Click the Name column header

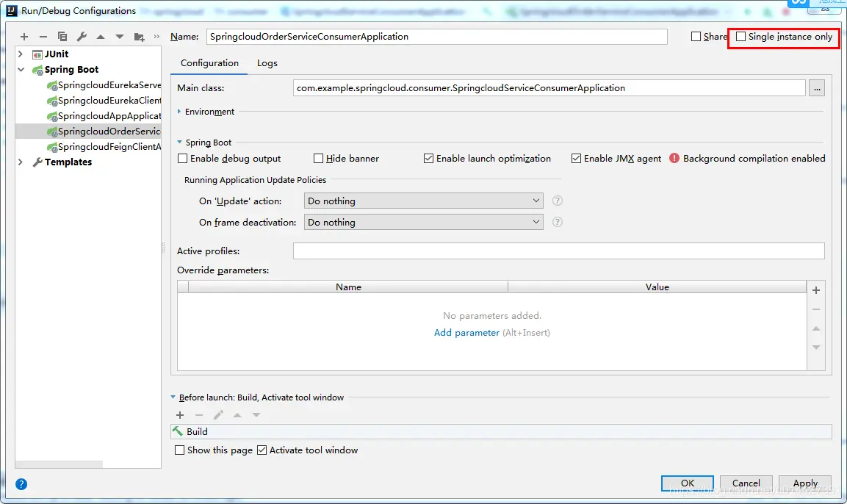[348, 287]
